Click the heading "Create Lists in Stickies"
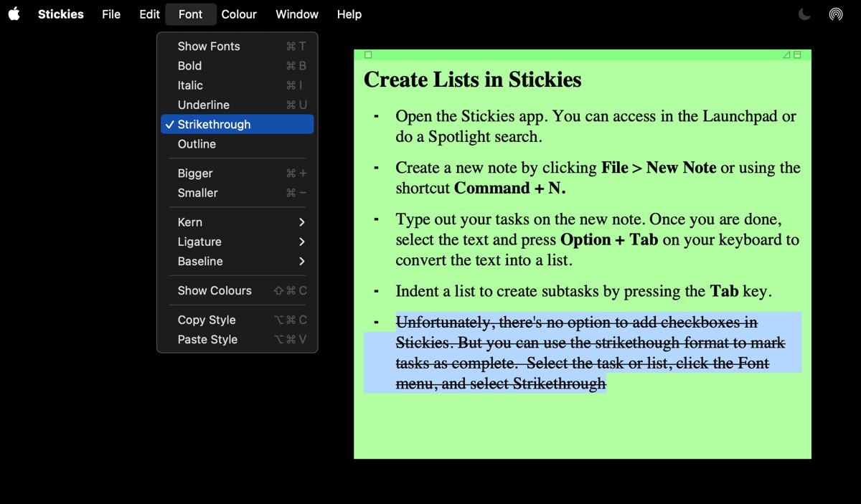The image size is (861, 504). [472, 80]
